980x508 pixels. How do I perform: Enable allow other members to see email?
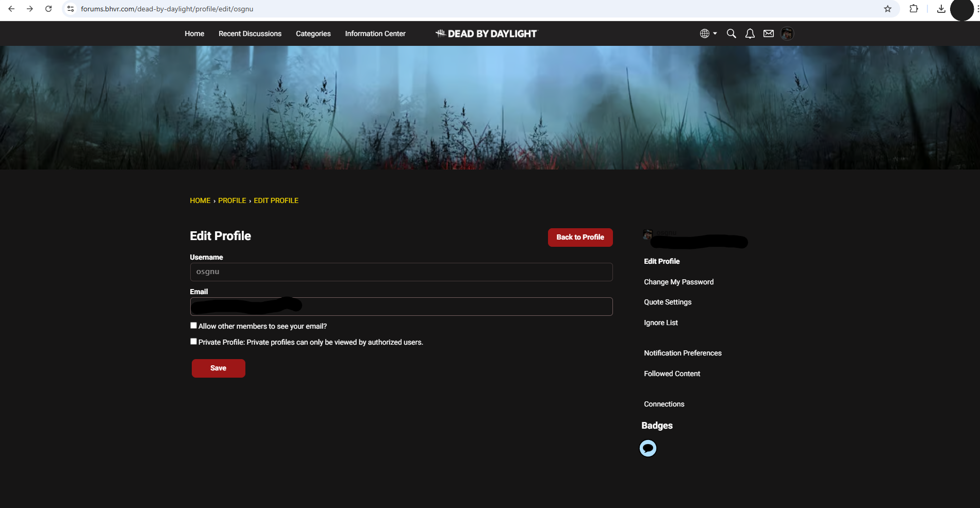[193, 326]
